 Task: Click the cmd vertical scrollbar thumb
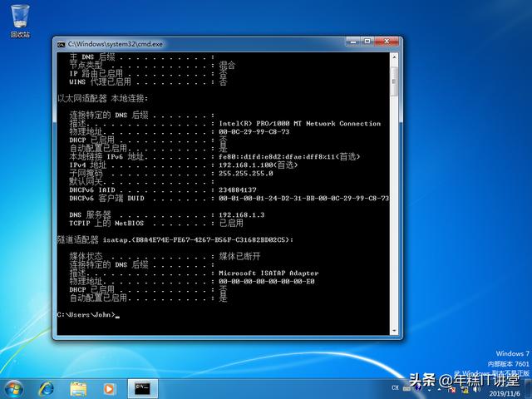click(x=394, y=81)
